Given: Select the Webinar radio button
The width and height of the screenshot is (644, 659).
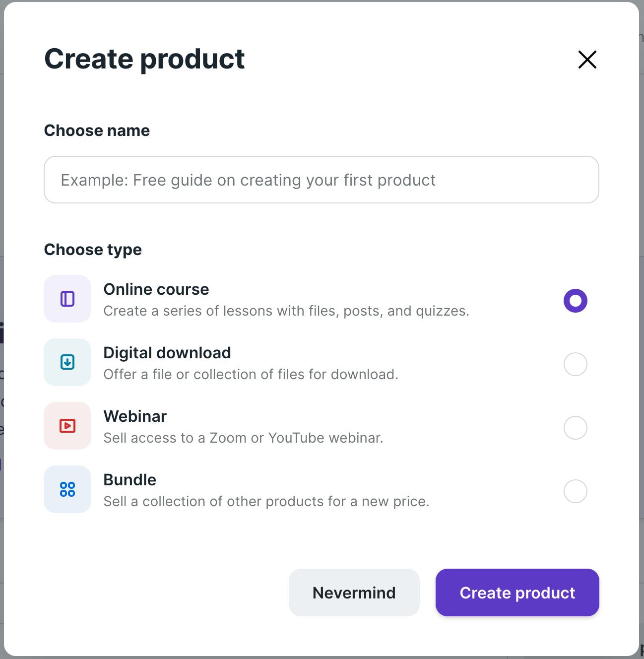Looking at the screenshot, I should coord(575,427).
